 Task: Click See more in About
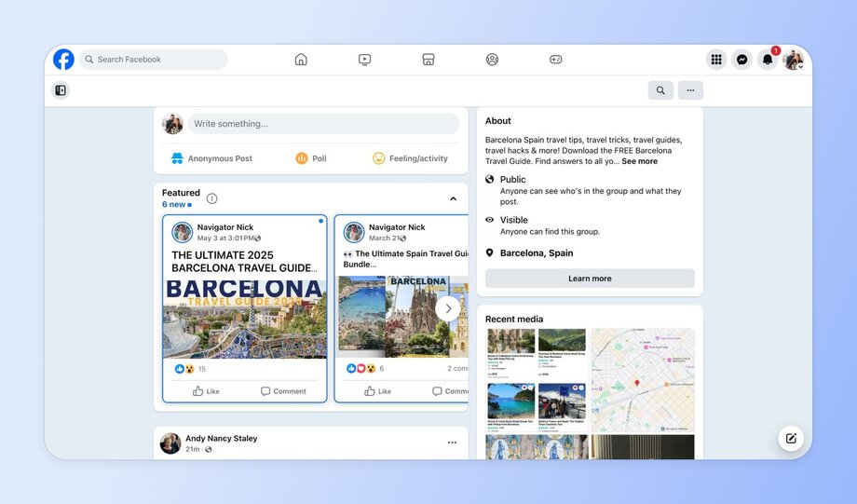click(639, 161)
